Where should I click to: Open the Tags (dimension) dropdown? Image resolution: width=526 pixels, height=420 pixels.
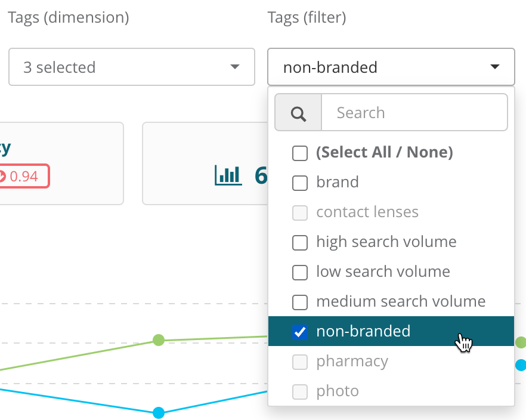coord(131,67)
